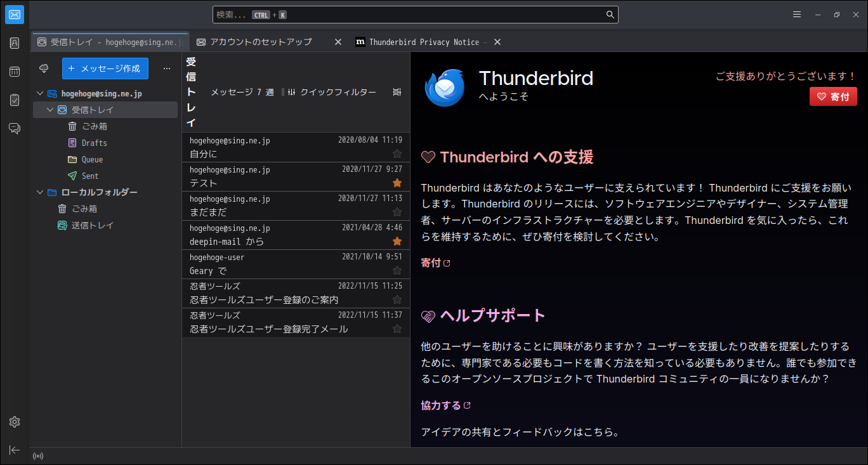Open the Address Book space
868x465 pixels.
(x=15, y=43)
